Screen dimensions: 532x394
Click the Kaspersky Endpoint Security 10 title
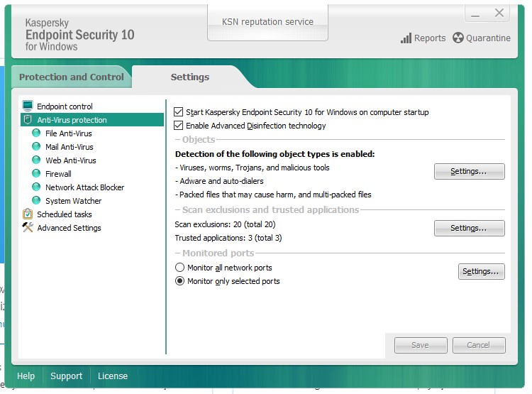tap(79, 35)
